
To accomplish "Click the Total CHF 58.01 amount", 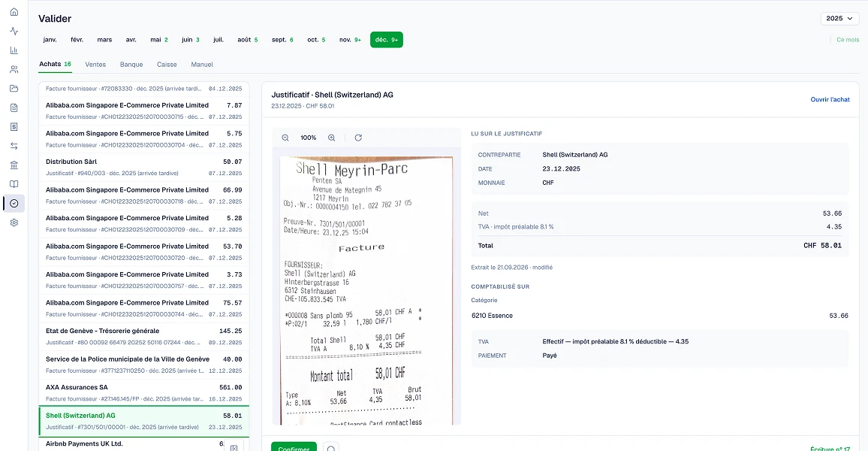I will coord(823,246).
